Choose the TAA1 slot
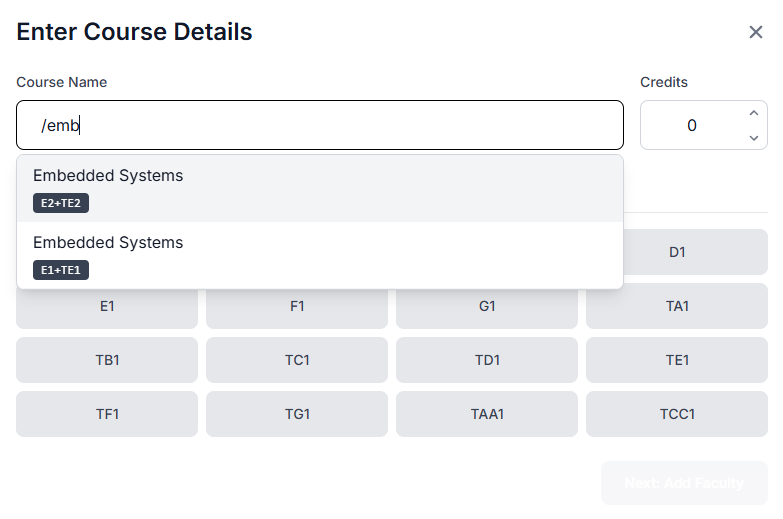 (x=487, y=414)
